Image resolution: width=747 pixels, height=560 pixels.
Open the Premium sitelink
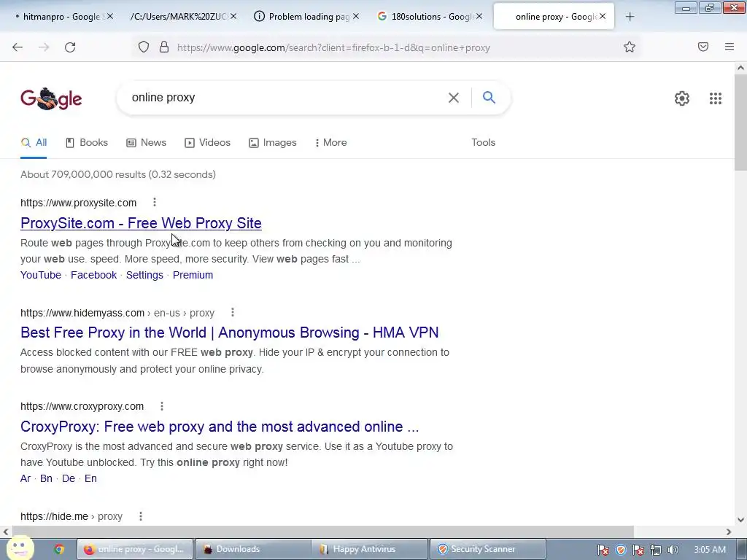193,275
